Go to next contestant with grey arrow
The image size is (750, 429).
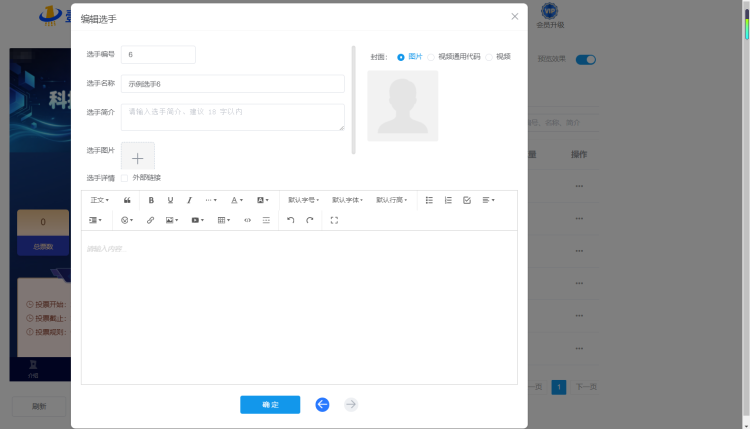click(x=351, y=405)
